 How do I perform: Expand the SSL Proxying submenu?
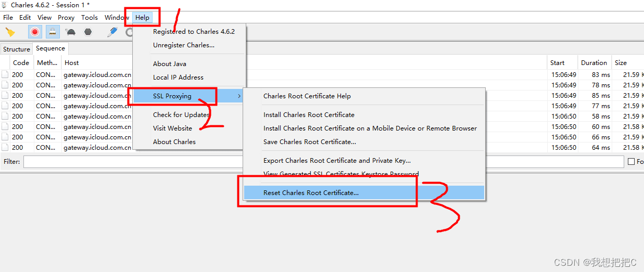pyautogui.click(x=188, y=96)
